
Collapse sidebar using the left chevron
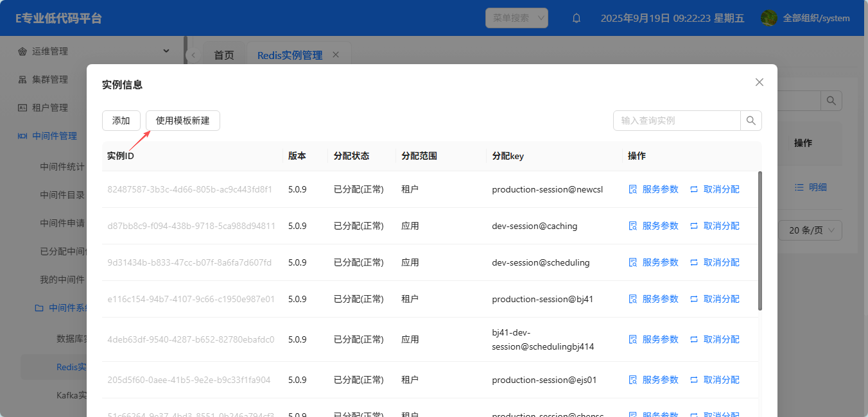click(x=193, y=56)
